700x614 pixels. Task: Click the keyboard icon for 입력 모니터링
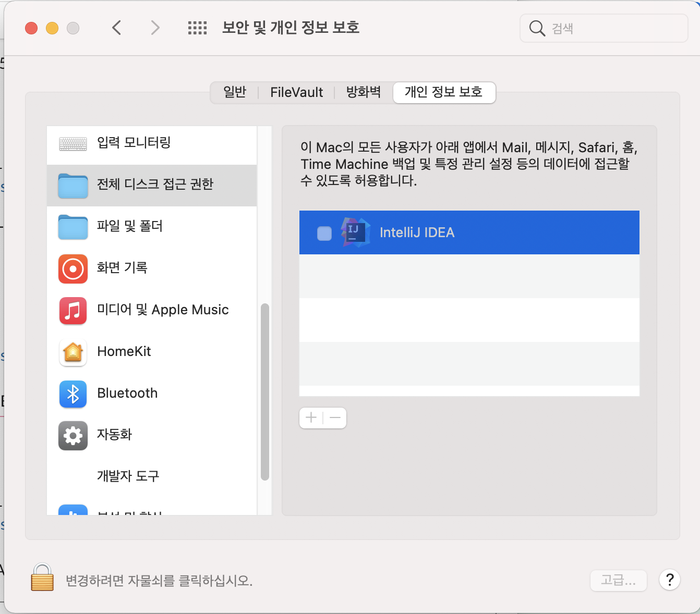[73, 144]
